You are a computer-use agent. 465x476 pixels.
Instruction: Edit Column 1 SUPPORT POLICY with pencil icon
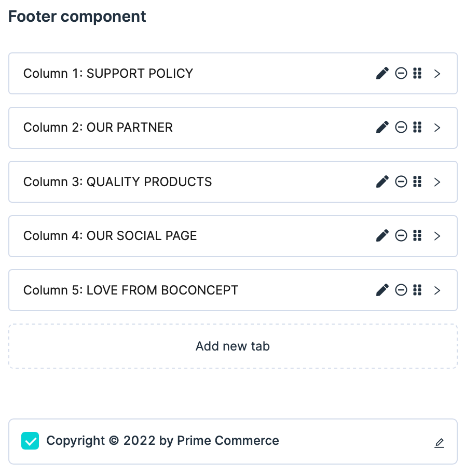tap(382, 74)
